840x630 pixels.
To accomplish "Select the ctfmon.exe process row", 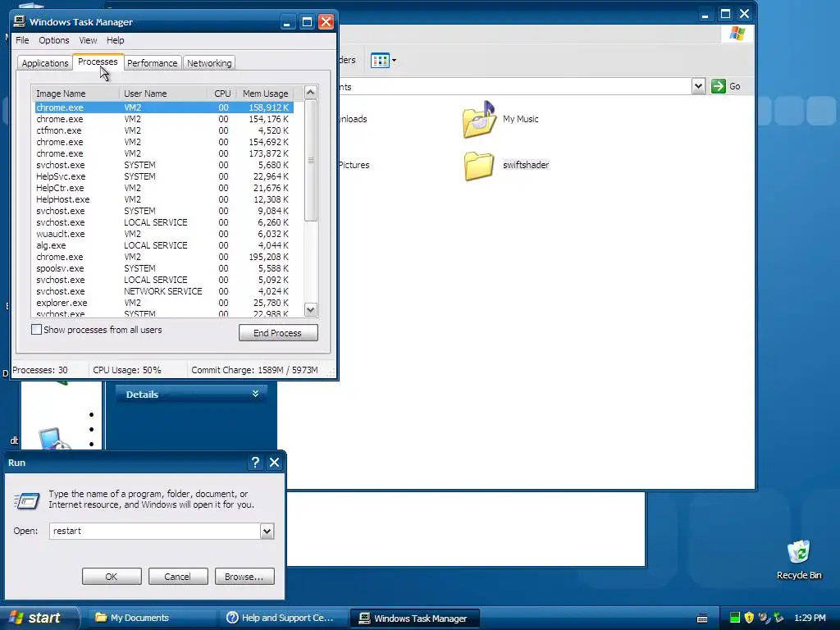I will pos(163,130).
